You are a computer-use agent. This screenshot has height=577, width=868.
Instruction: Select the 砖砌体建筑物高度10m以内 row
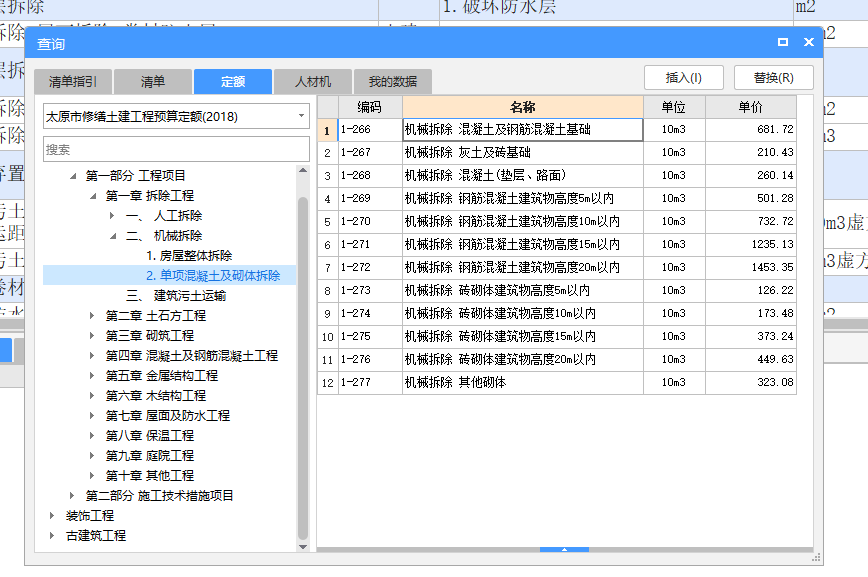click(x=557, y=313)
